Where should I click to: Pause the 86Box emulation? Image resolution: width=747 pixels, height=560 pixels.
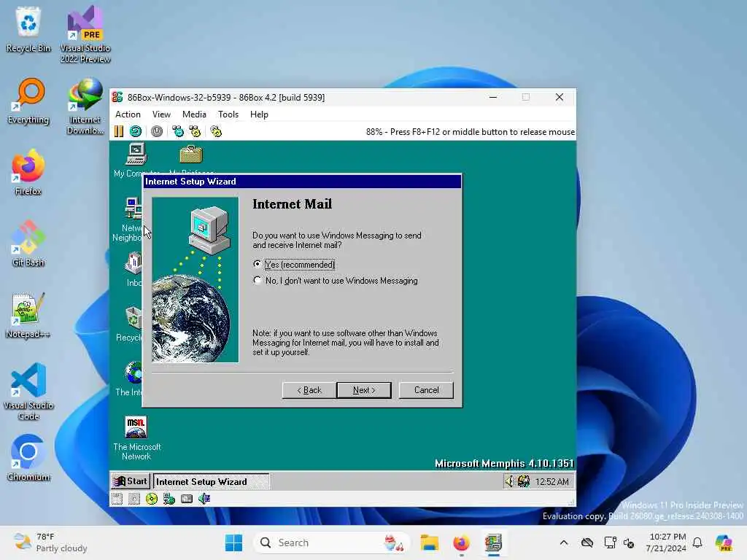pyautogui.click(x=119, y=131)
